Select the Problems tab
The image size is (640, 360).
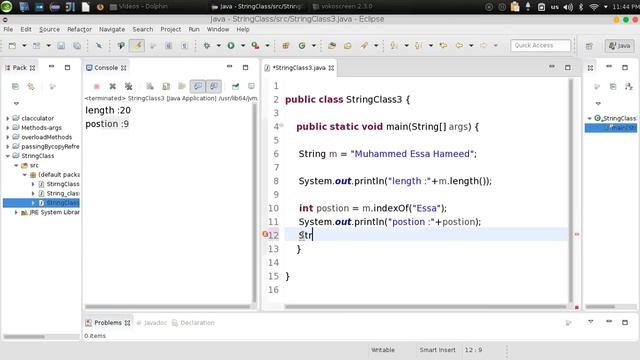pyautogui.click(x=108, y=323)
